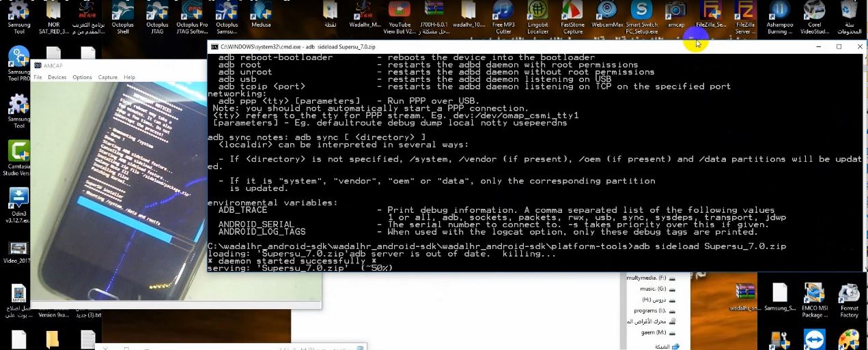Click the serving 'Supersu_7.0.zip' progress line
Screen dimensions: 868x350
300,268
